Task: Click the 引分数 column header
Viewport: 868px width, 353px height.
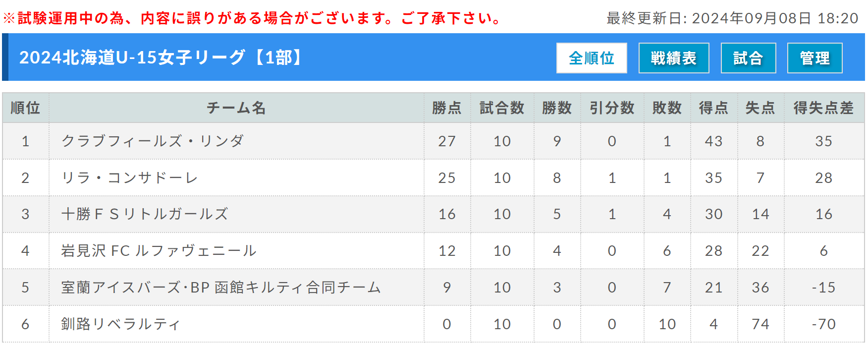Action: point(612,108)
